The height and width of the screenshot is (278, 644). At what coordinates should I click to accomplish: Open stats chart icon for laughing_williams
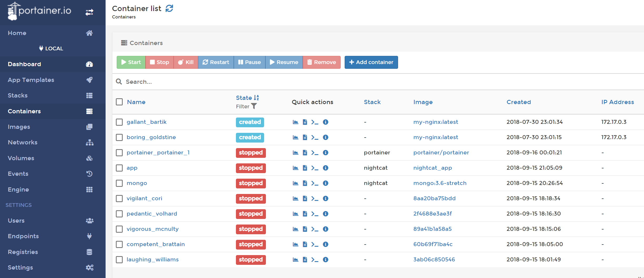[295, 260]
